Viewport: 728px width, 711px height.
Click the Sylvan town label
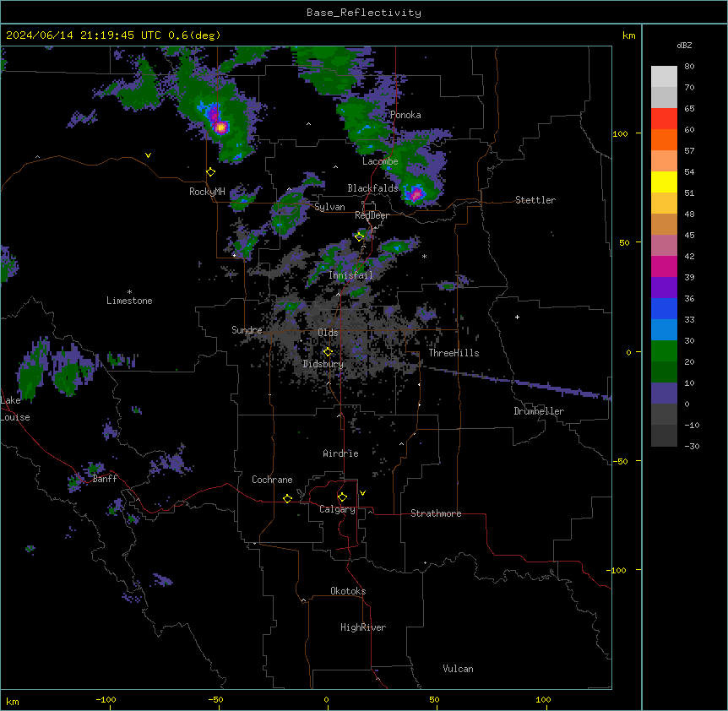(329, 207)
